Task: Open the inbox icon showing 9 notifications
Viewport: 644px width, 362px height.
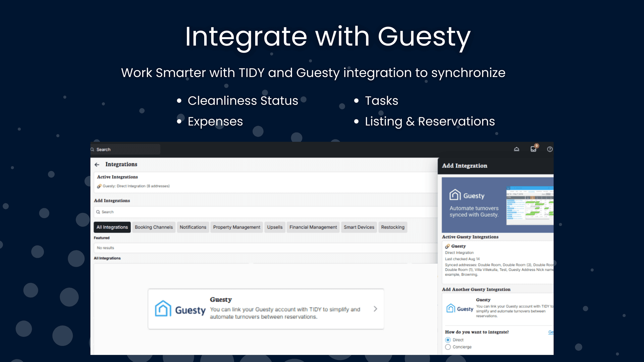Action: tap(533, 149)
